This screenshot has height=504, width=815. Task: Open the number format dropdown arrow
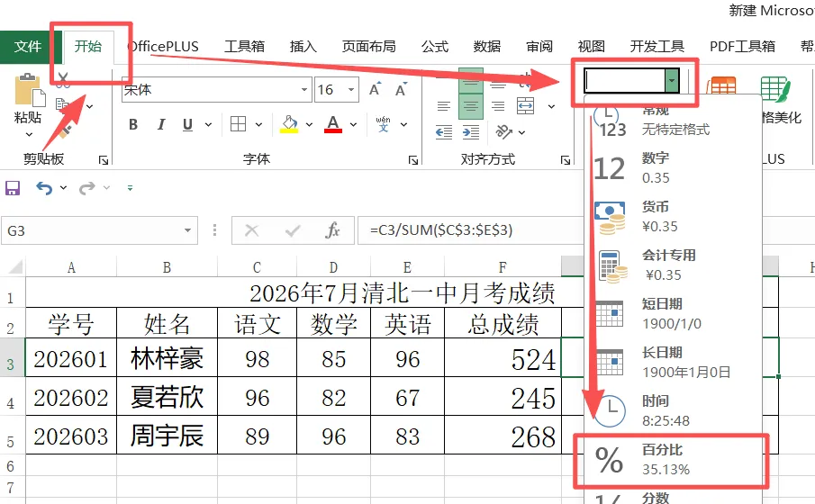click(672, 81)
